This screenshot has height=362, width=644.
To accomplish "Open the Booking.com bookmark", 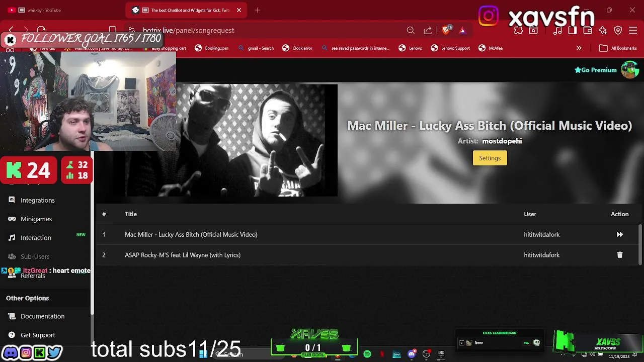I will coord(211,48).
